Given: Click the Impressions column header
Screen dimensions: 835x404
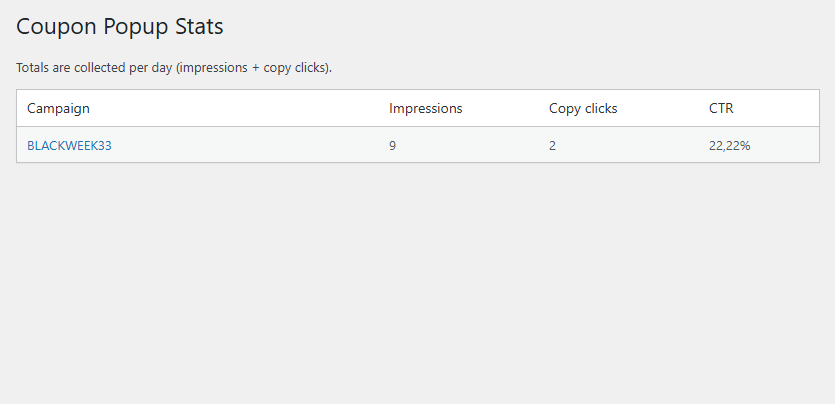Looking at the screenshot, I should point(425,108).
